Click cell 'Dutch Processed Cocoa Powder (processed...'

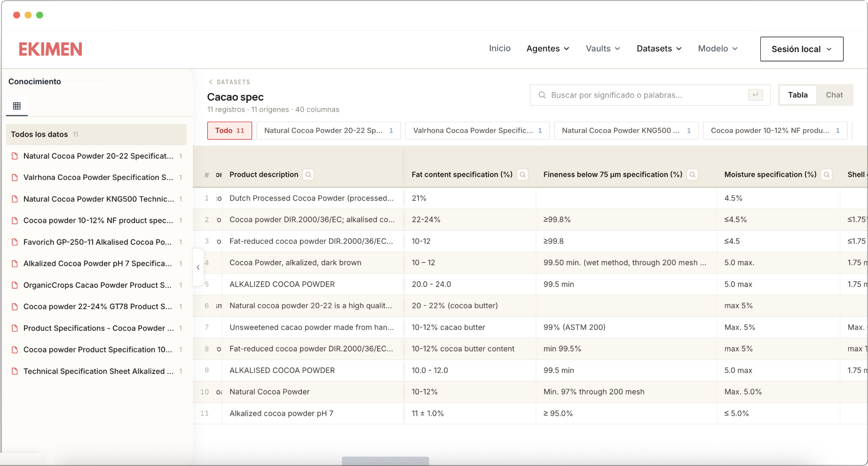pyautogui.click(x=312, y=198)
